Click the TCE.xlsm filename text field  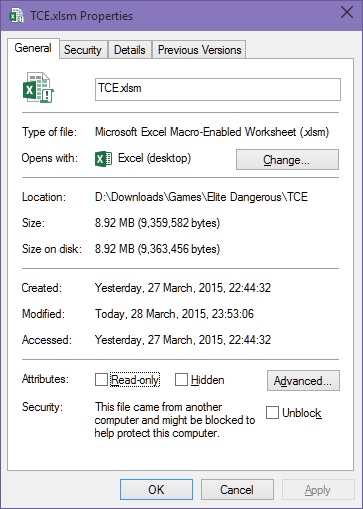218,89
